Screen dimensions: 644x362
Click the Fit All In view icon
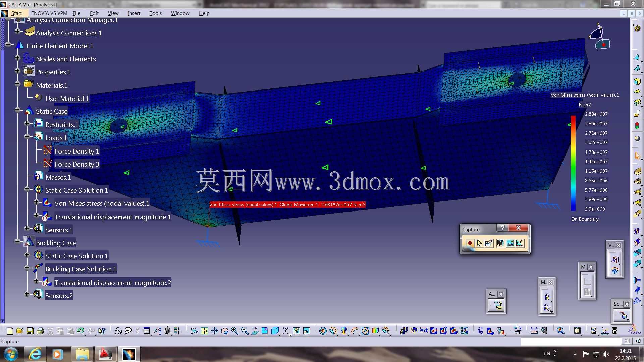(x=204, y=331)
